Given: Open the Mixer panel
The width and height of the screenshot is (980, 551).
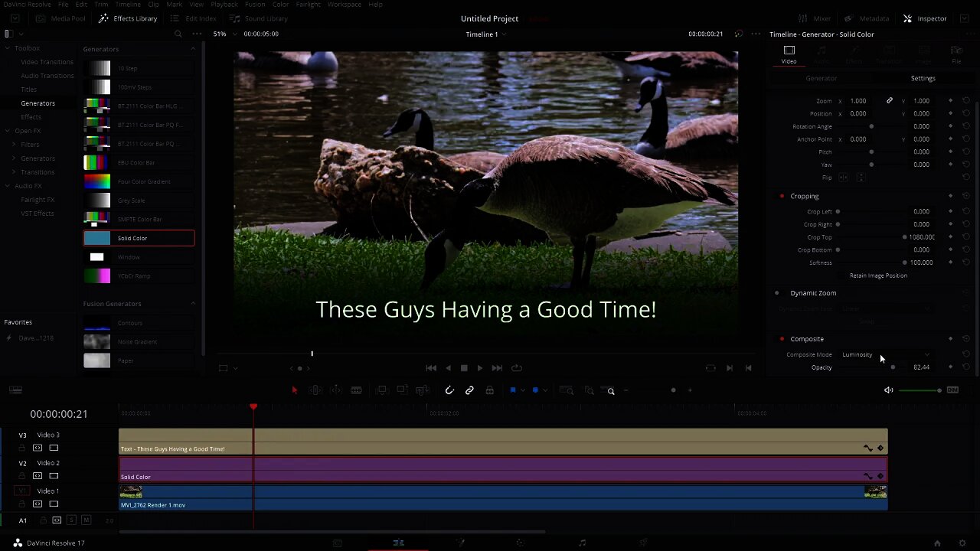Looking at the screenshot, I should click(x=815, y=18).
